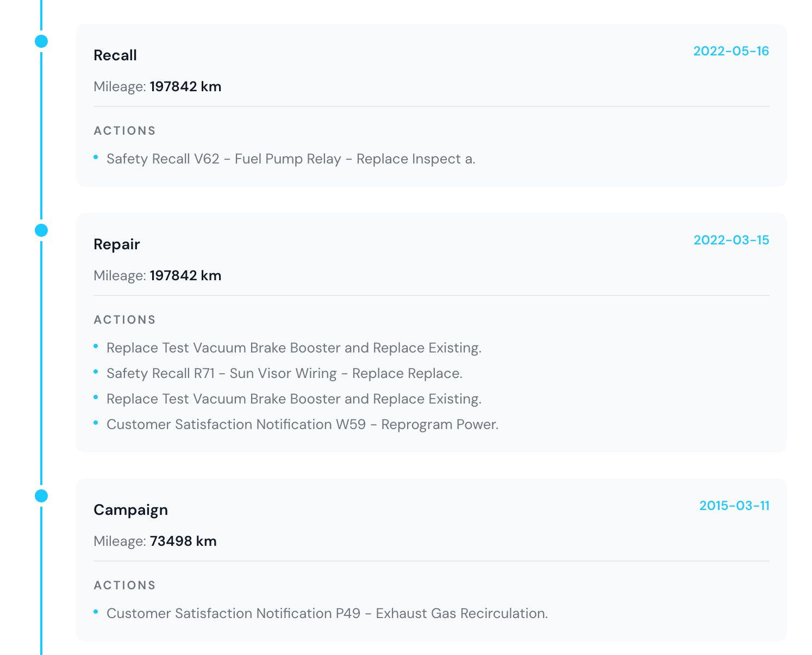Click the date 2022-05-16
This screenshot has height=655, width=812.
[x=731, y=51]
